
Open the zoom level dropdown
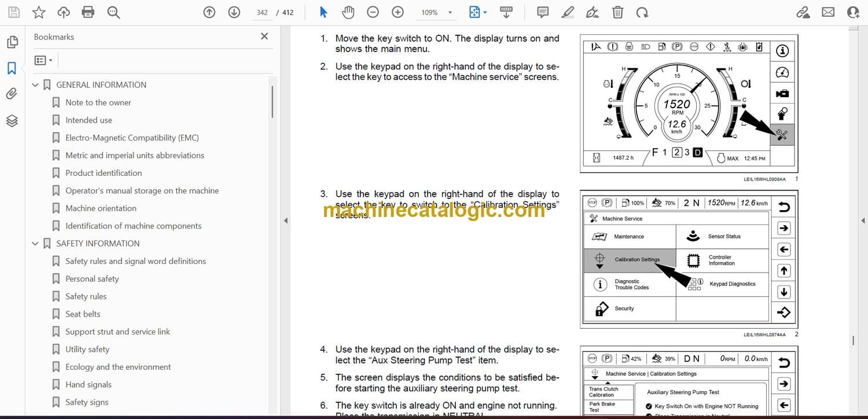coord(450,12)
